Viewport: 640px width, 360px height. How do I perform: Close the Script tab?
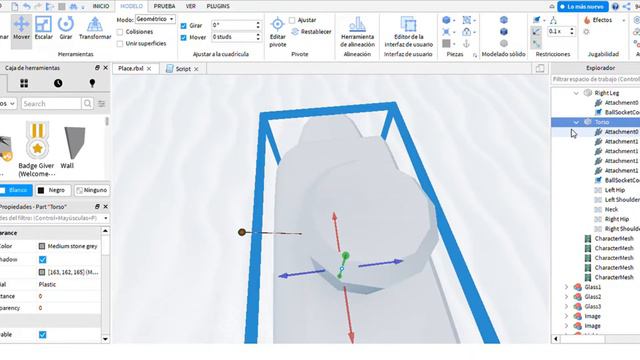[196, 69]
